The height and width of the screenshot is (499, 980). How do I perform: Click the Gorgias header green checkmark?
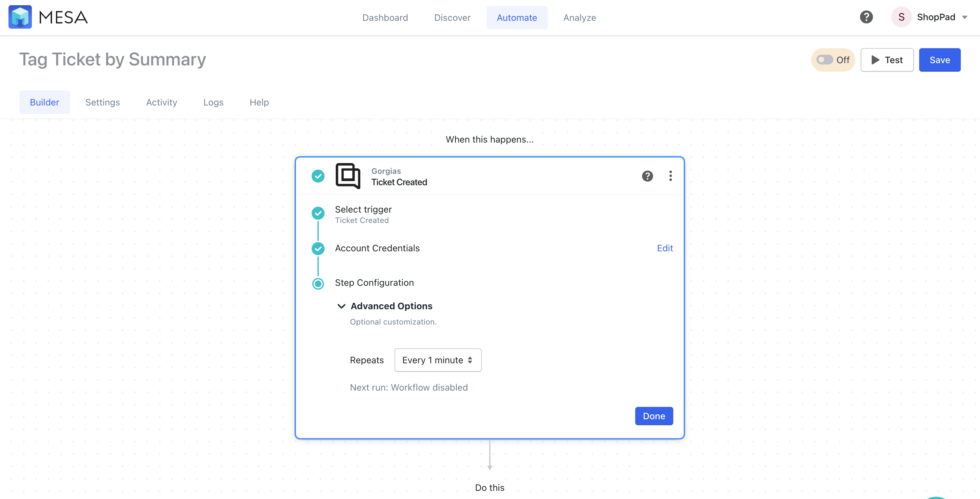click(x=318, y=176)
